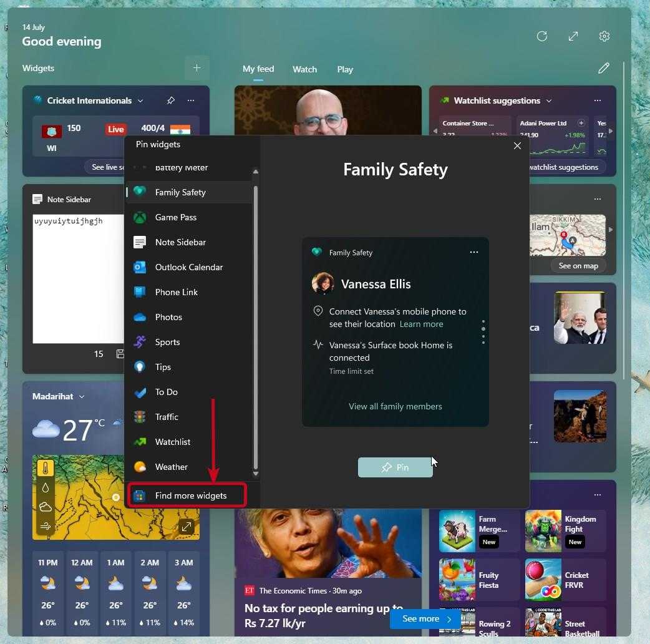Select precipitation layer on weather map

tap(45, 487)
